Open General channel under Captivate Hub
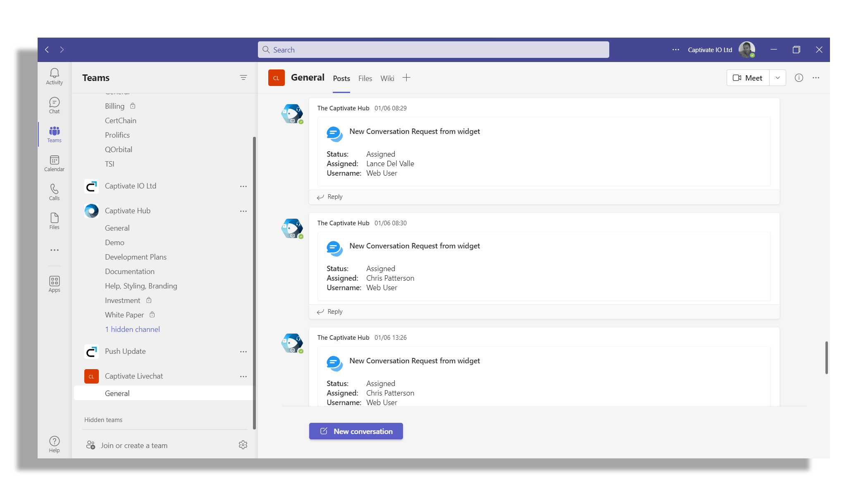This screenshot has height=496, width=868. pyautogui.click(x=117, y=228)
